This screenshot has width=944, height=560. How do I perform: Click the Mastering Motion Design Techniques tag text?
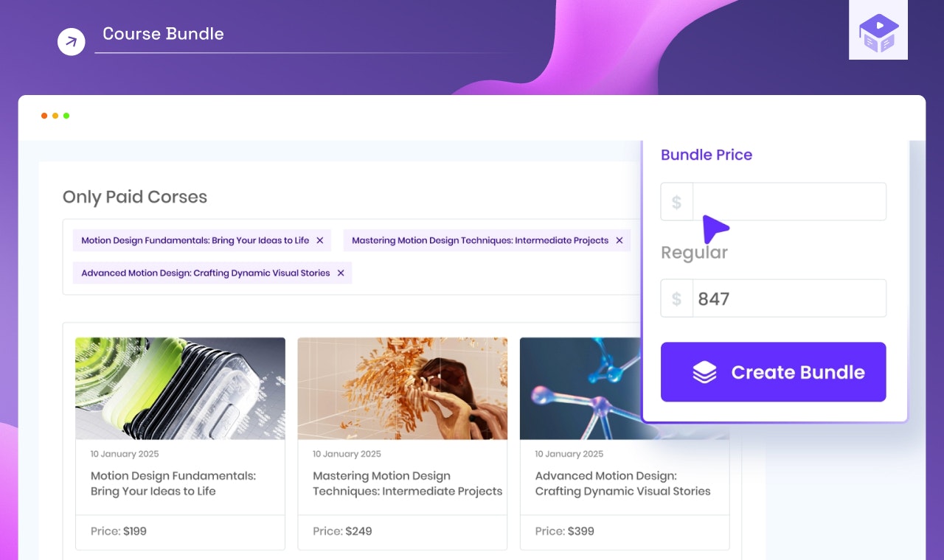(x=480, y=240)
